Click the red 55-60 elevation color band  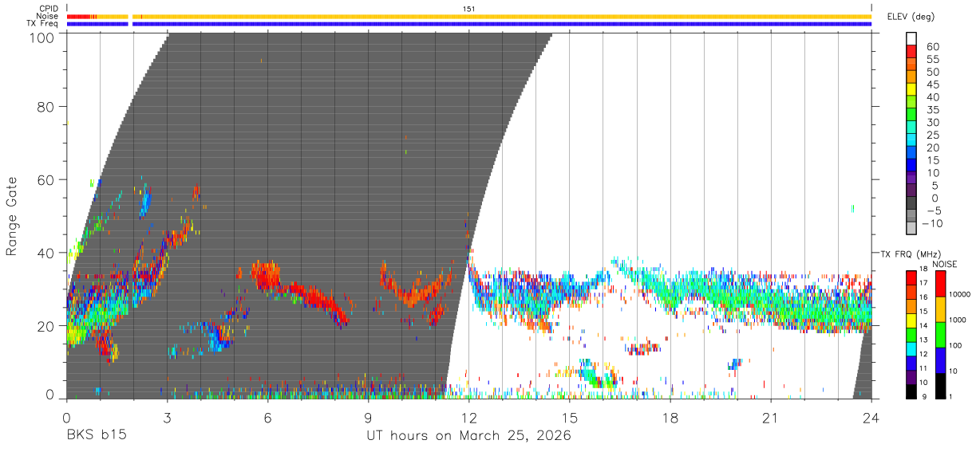[x=911, y=51]
